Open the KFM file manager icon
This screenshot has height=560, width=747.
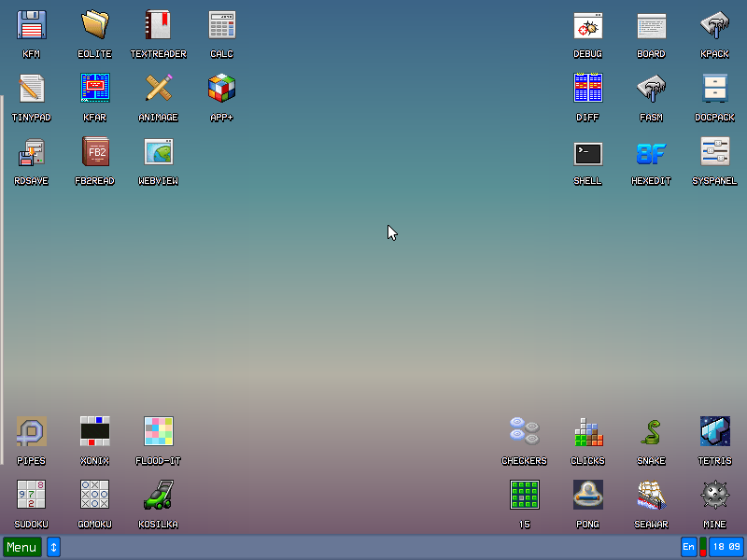(32, 25)
